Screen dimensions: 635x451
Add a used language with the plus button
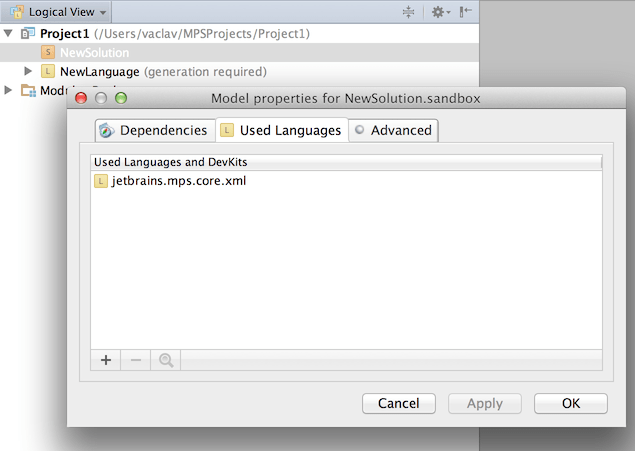point(106,360)
